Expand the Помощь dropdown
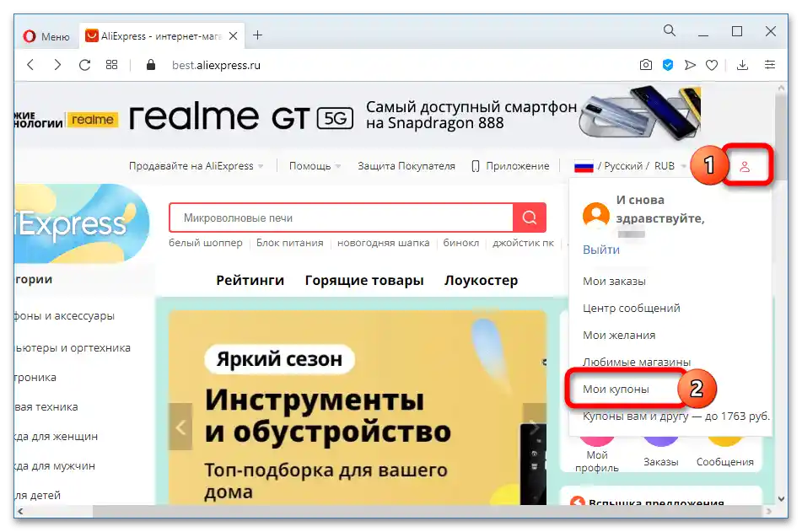 [315, 166]
